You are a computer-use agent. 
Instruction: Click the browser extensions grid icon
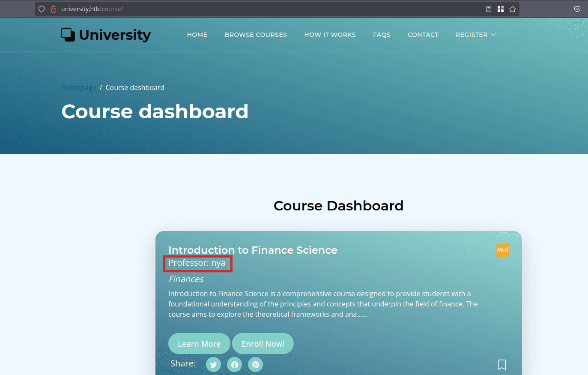(501, 9)
